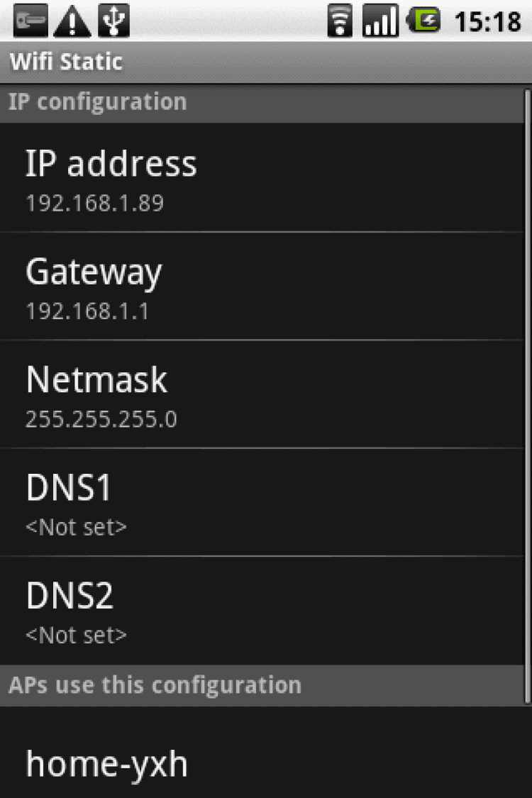Viewport: 532px width, 798px height.
Task: Tap the 192.168.1.89 address value
Action: click(x=94, y=204)
